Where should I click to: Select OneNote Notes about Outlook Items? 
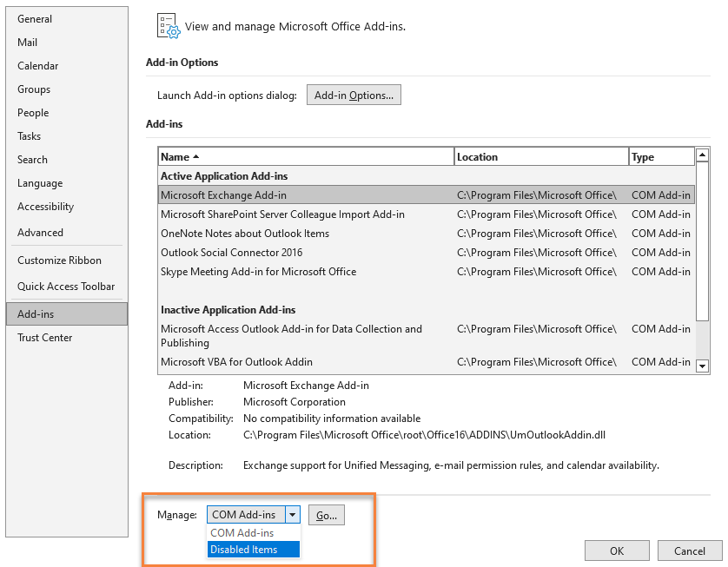coord(427,234)
